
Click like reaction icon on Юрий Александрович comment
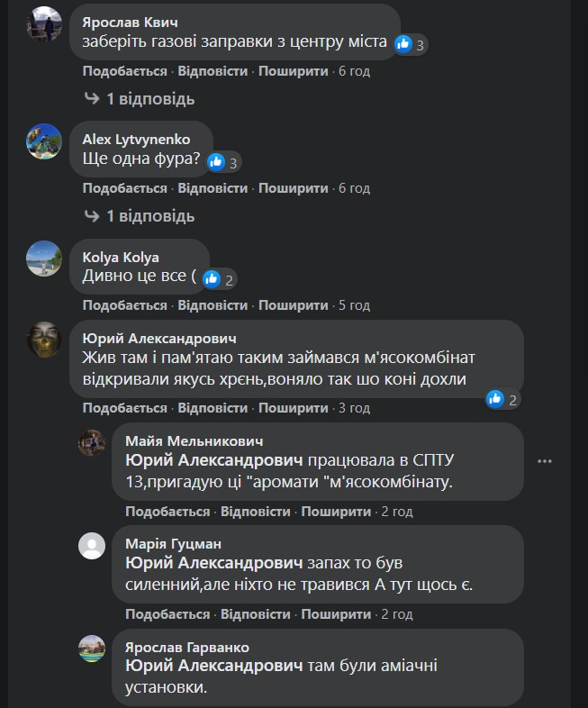pos(495,399)
